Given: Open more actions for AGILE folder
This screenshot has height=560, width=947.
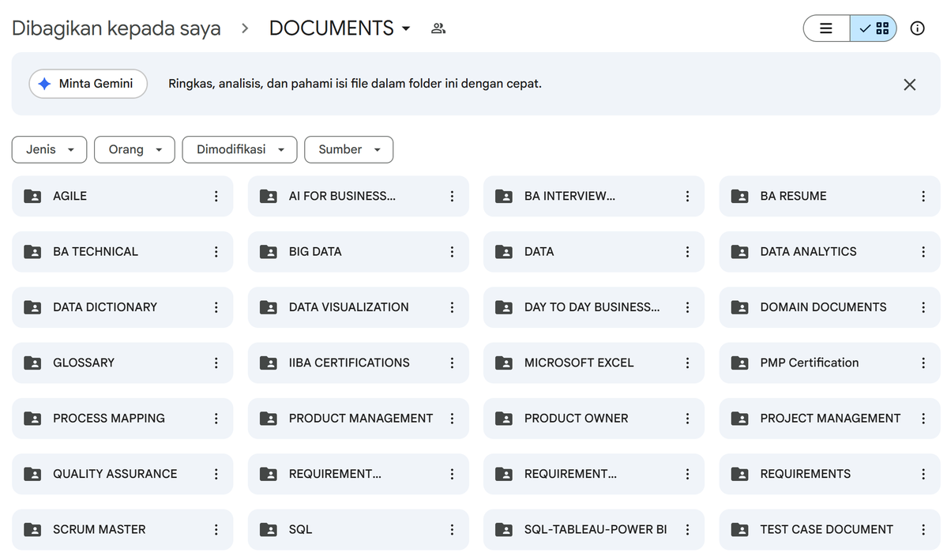Looking at the screenshot, I should 216,197.
